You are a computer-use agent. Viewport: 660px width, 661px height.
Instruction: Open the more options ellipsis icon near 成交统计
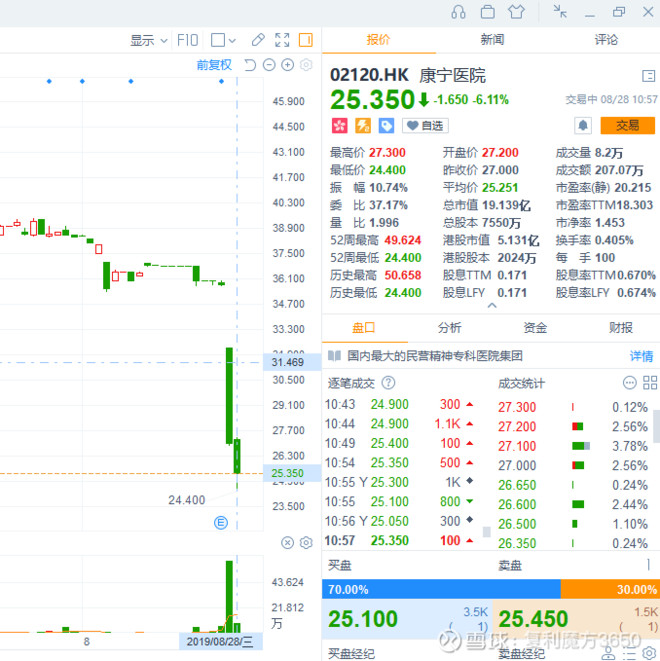tap(629, 383)
